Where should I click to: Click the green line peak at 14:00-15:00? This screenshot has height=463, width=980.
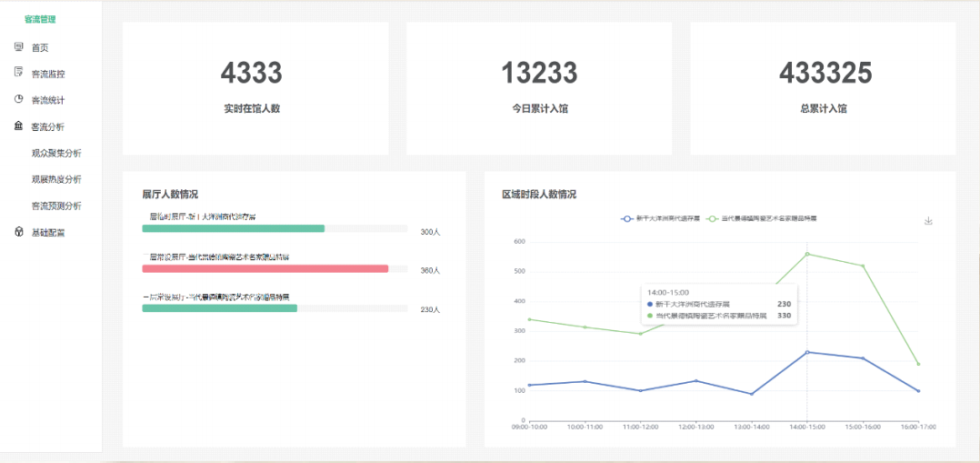coord(807,254)
